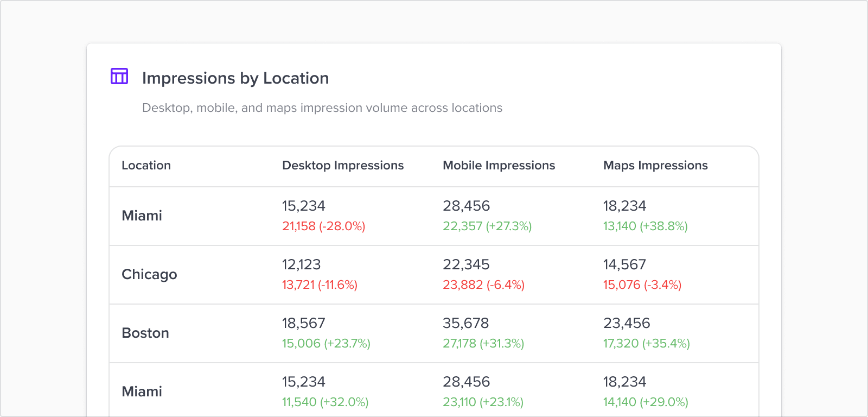Image resolution: width=868 pixels, height=417 pixels.
Task: Select the Boston location name
Action: (x=145, y=333)
